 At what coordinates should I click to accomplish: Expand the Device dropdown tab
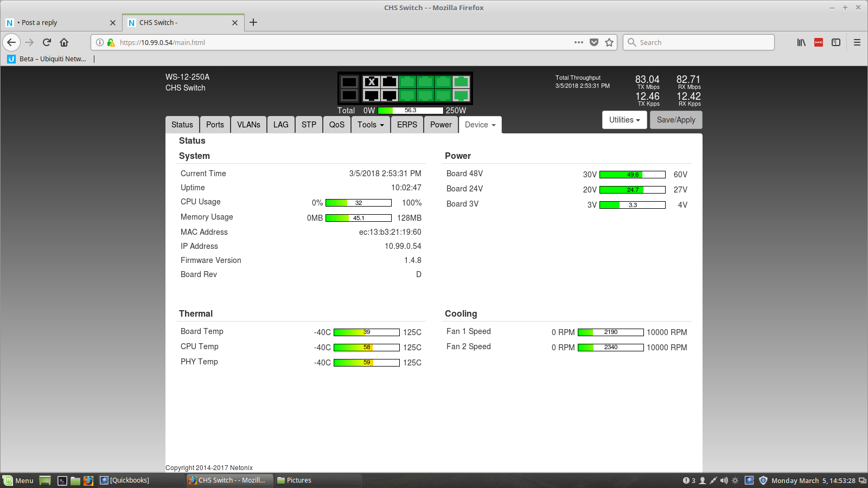(480, 125)
